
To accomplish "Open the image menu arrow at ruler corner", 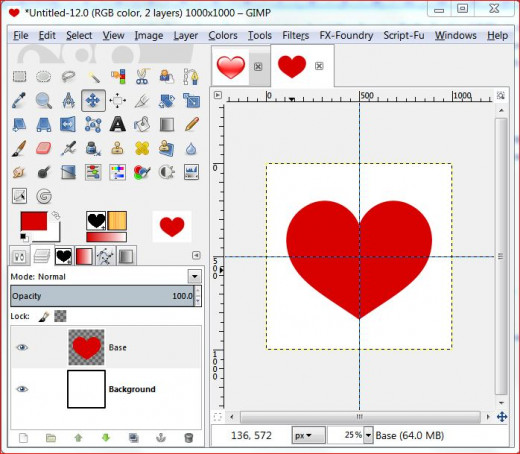I will (x=218, y=95).
